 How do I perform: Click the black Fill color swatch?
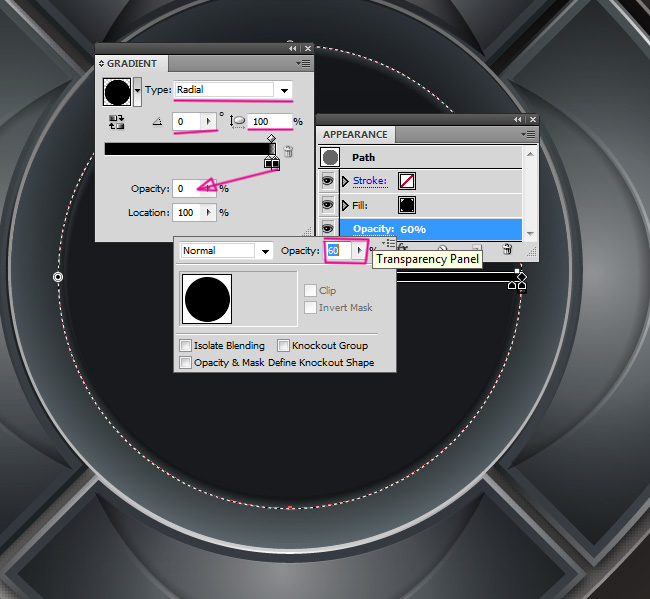407,205
